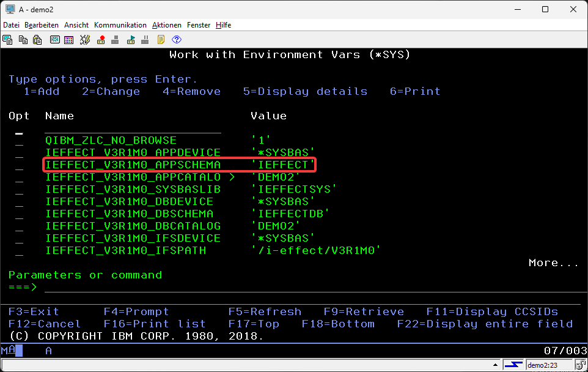Open the yellow notepad toolbar icon
Screen dimensions: 588x372
pos(161,40)
